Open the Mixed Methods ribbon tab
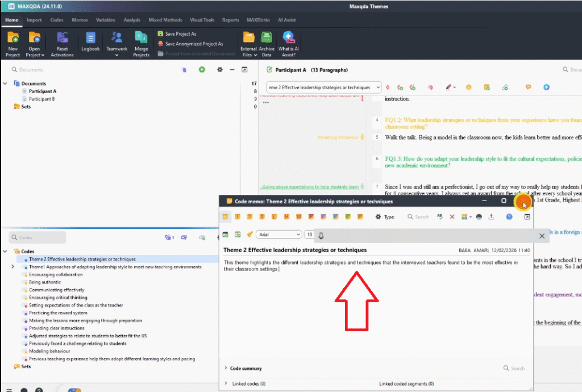This screenshot has width=582, height=392. coord(165,20)
